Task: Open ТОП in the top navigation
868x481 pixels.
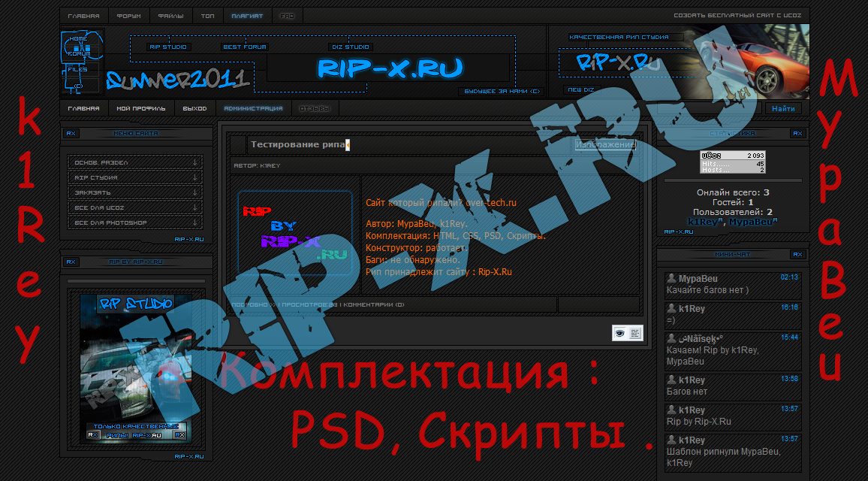Action: pos(207,16)
